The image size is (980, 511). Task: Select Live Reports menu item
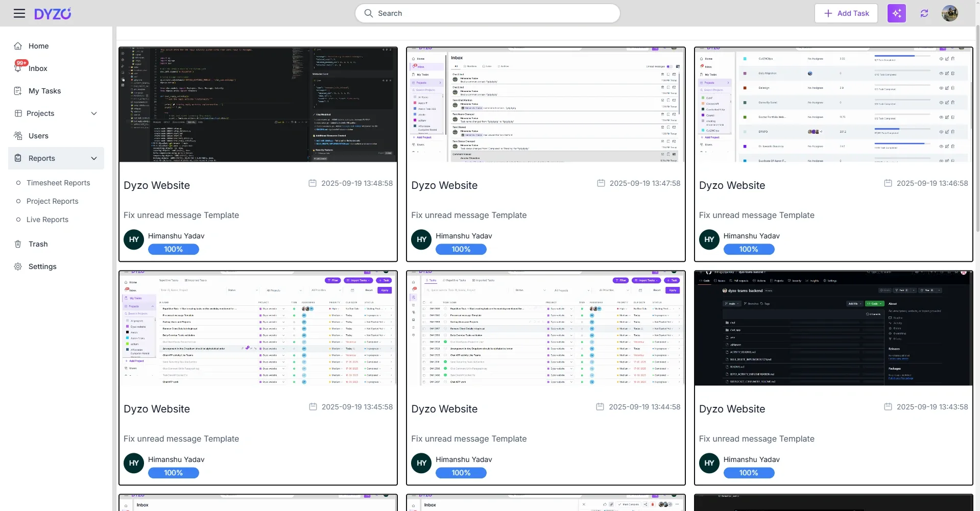coord(47,220)
